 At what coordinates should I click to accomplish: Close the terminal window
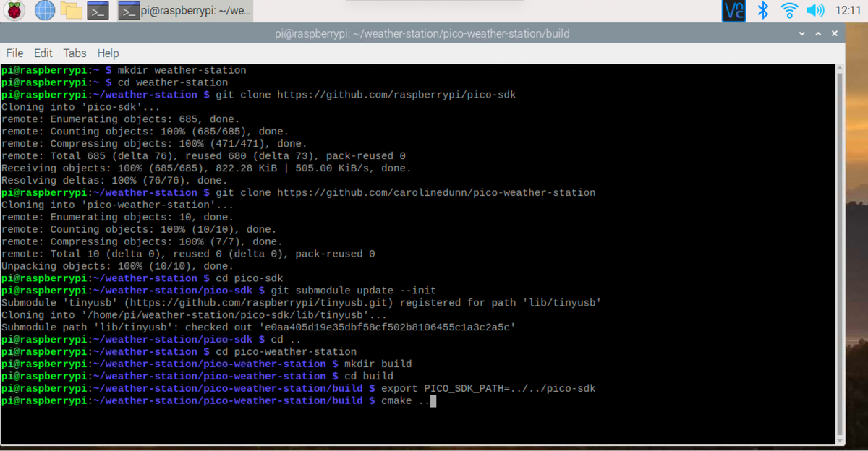835,34
